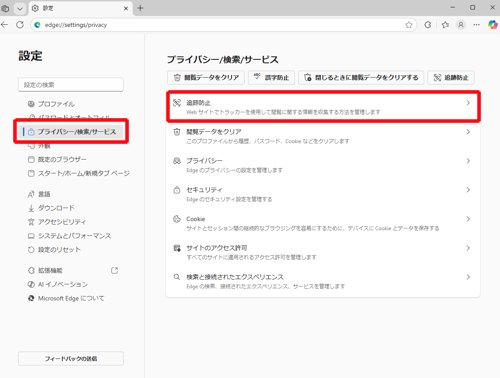
Task: Click the システムとパフォーマンス laptop icon
Action: pyautogui.click(x=31, y=236)
